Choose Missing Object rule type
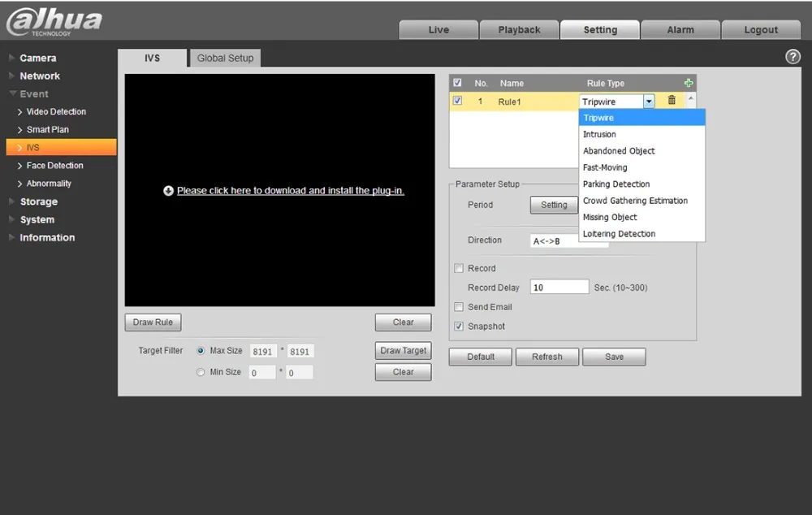812x515 pixels. click(x=641, y=217)
